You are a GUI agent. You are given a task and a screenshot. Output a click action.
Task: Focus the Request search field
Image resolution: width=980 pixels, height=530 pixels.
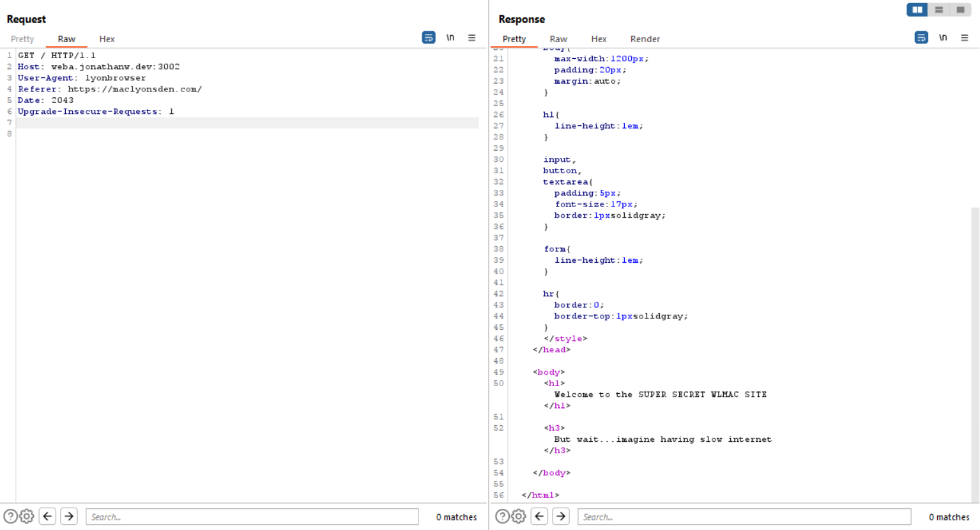pyautogui.click(x=252, y=517)
